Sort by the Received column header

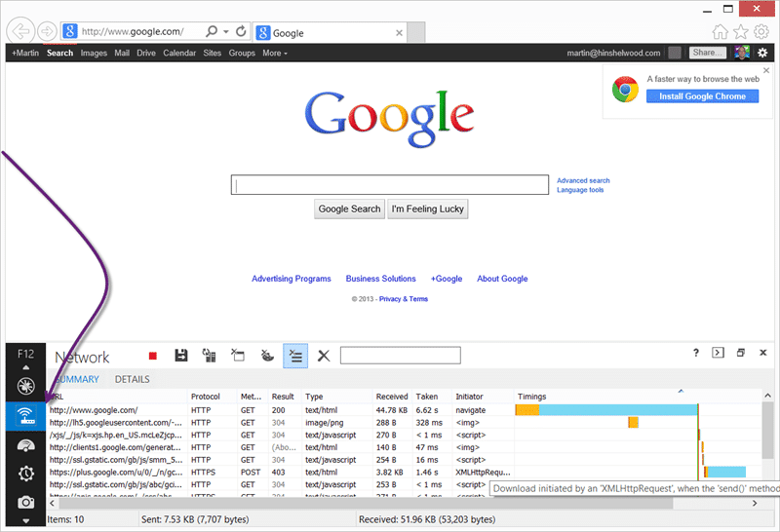click(x=392, y=397)
